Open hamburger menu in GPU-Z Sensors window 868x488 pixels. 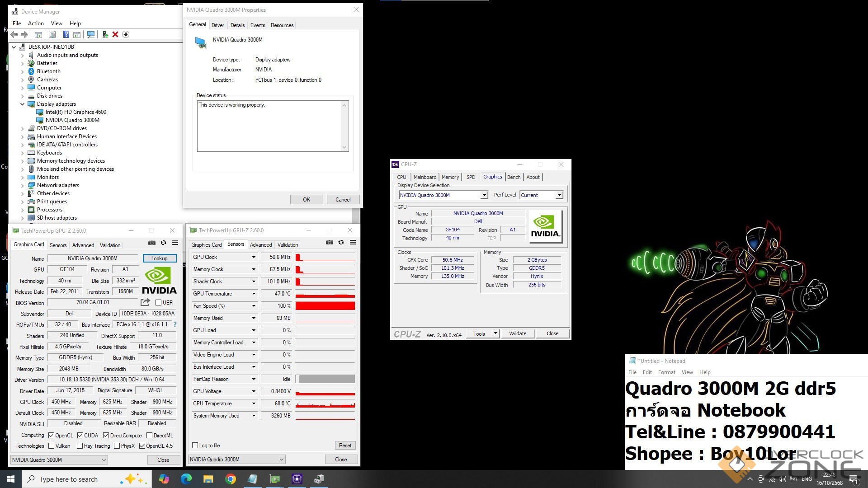(x=353, y=243)
